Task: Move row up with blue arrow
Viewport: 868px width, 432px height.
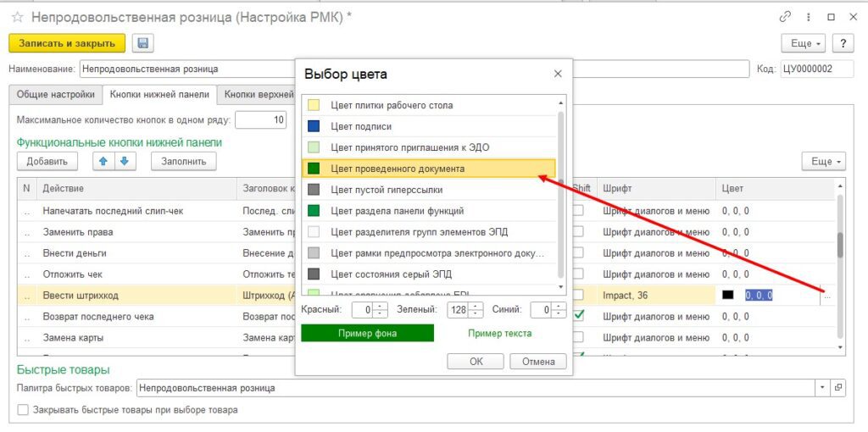Action: click(x=104, y=161)
